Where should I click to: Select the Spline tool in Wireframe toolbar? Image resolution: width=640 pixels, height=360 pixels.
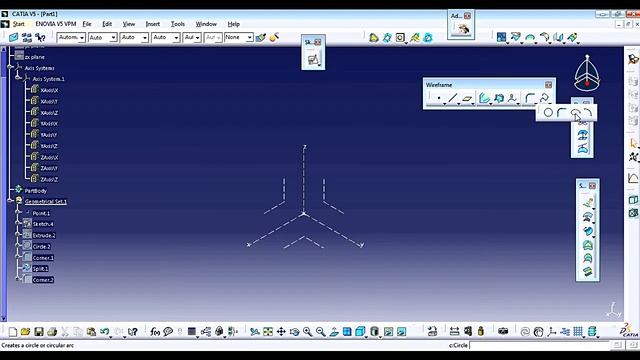[544, 98]
